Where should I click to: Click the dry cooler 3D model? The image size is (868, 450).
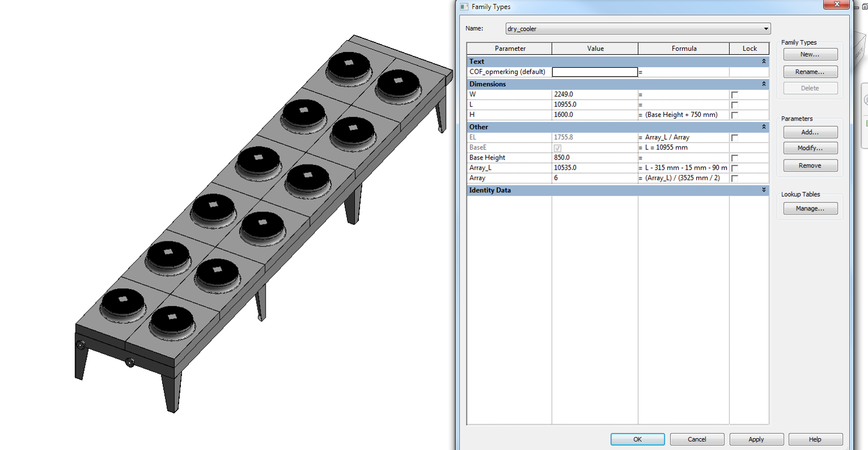click(264, 223)
